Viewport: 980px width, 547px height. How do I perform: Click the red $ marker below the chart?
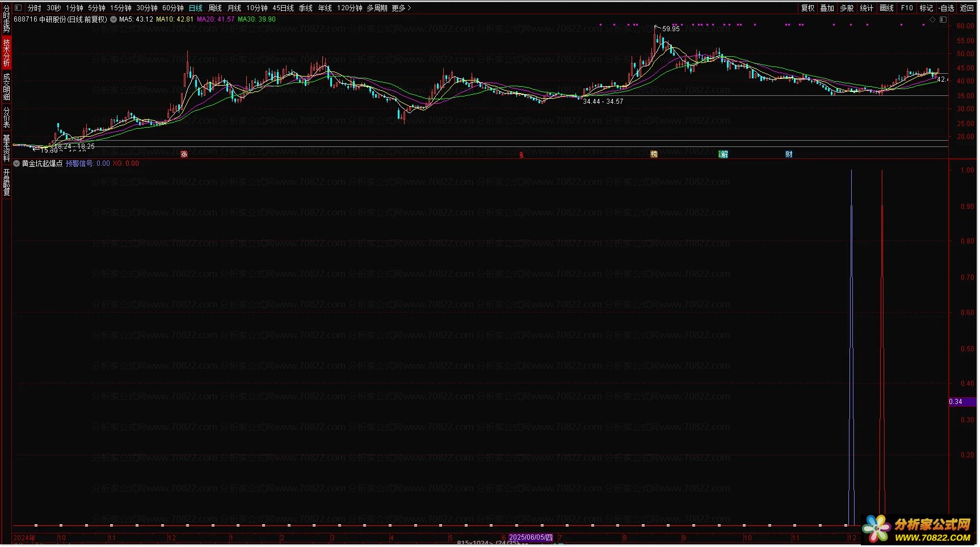pyautogui.click(x=521, y=155)
